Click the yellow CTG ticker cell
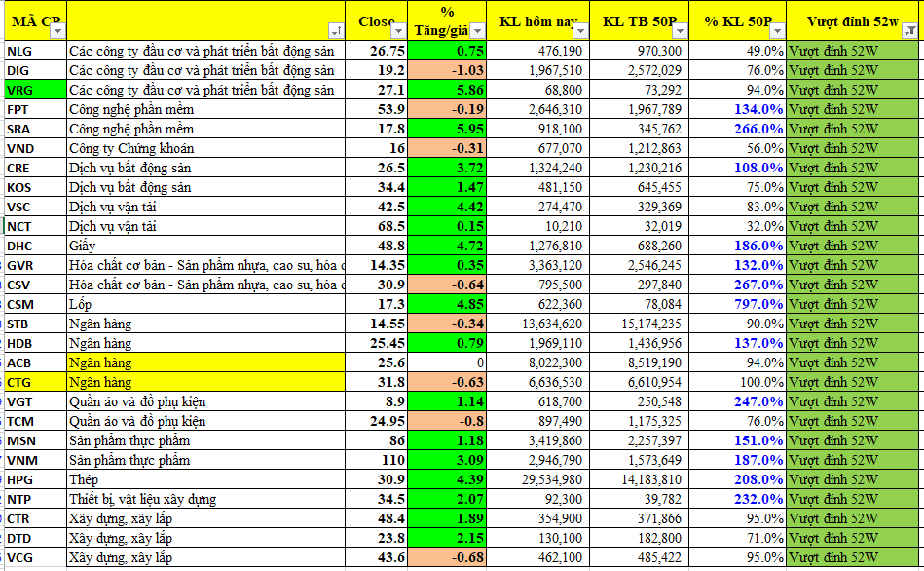924x571 pixels. [34, 382]
